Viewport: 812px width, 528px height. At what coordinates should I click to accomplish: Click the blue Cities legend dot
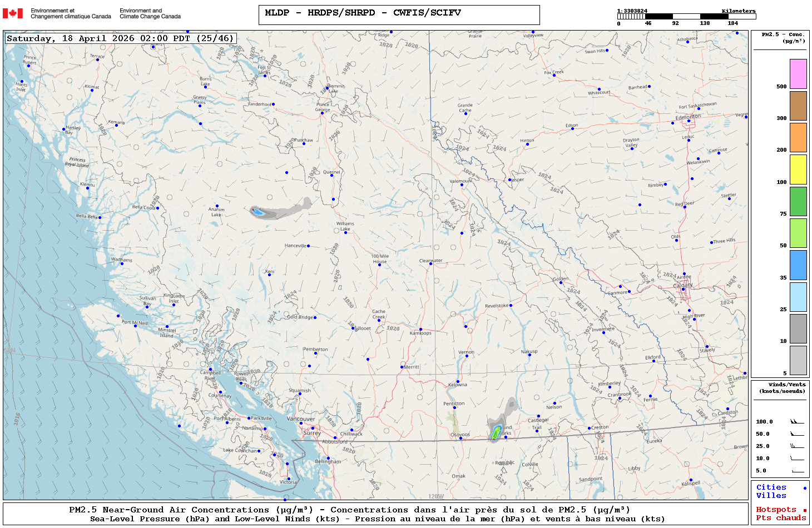click(x=804, y=488)
